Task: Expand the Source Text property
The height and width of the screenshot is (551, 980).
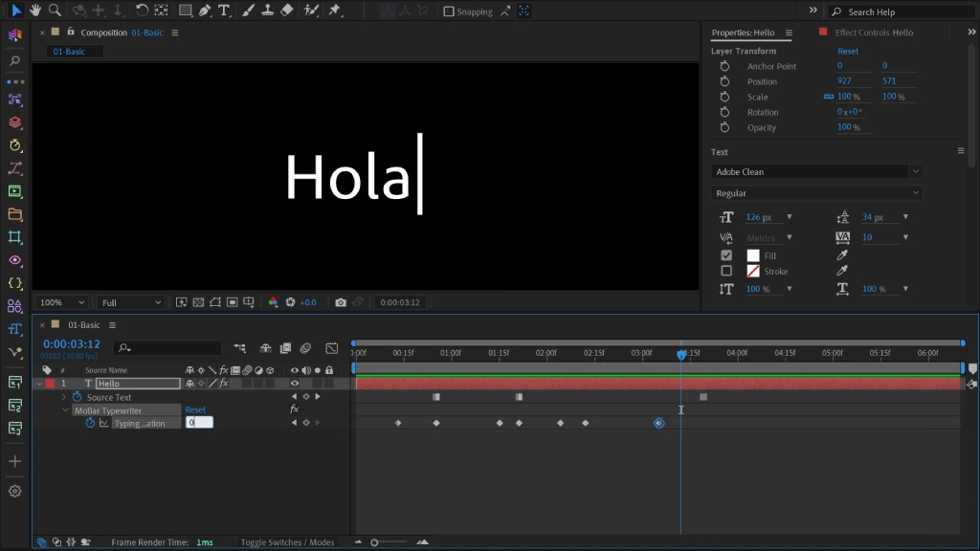Action: tap(64, 397)
